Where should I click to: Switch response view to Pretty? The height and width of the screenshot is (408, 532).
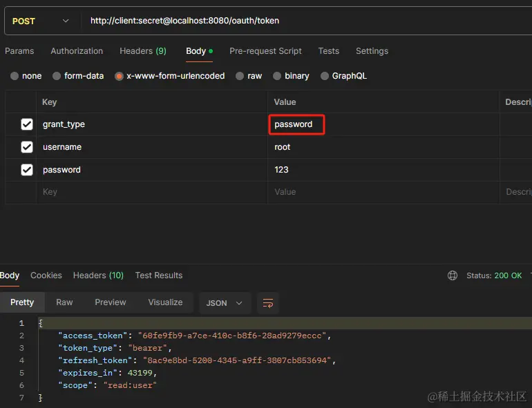22,302
